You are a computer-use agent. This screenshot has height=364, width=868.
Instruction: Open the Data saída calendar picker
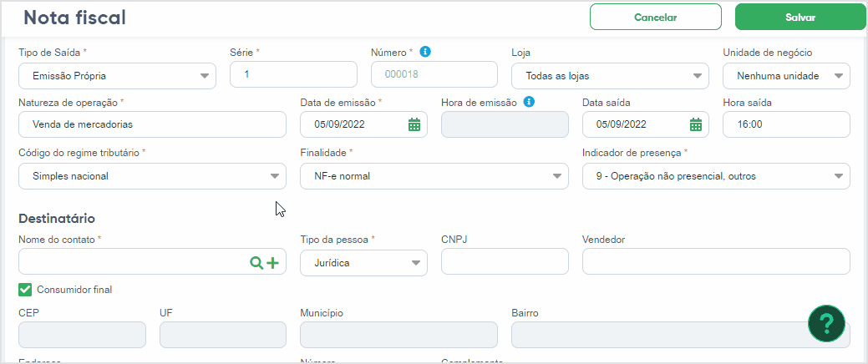[696, 124]
